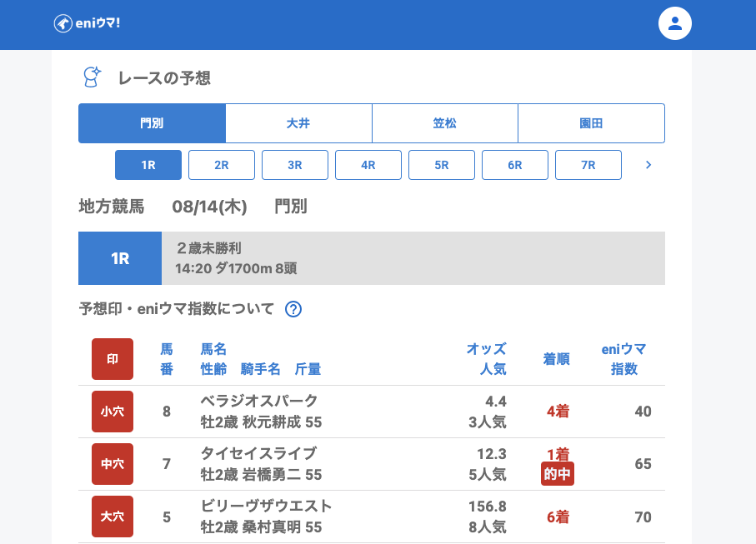The height and width of the screenshot is (544, 756).
Task: Switch to the 笠松 racecourse tab
Action: (445, 123)
